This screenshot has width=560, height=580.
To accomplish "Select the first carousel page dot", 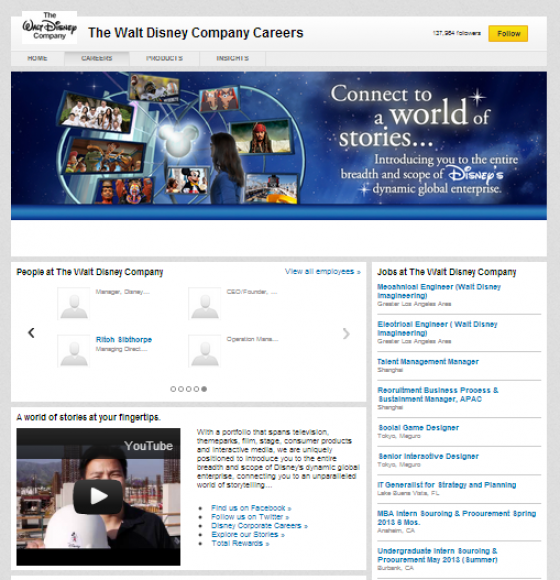I will (173, 389).
